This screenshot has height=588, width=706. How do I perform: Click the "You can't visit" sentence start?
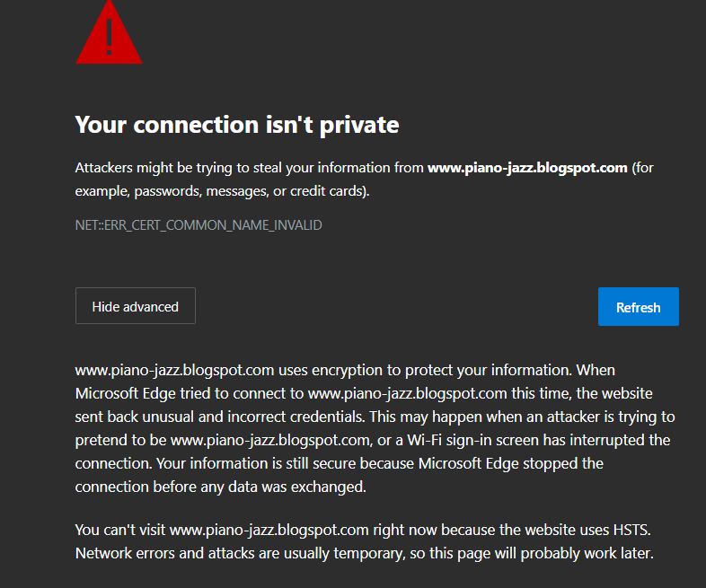click(120, 530)
